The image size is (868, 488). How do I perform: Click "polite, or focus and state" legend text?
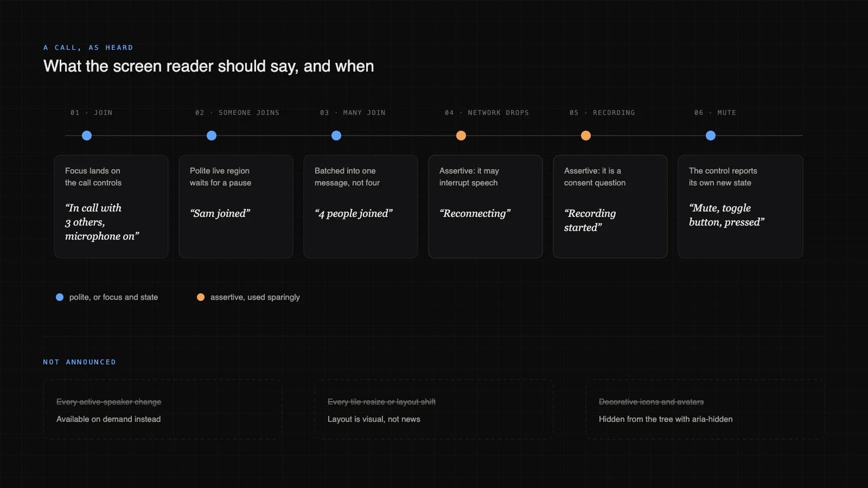pos(114,297)
